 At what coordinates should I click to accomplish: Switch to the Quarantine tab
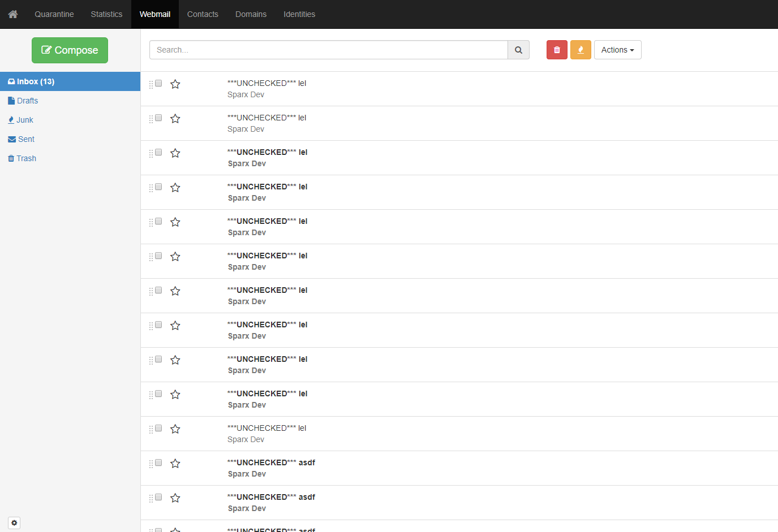(x=54, y=14)
